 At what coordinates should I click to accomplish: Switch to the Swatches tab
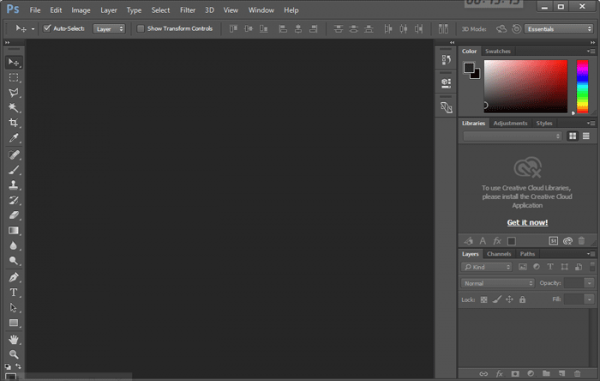pos(498,51)
